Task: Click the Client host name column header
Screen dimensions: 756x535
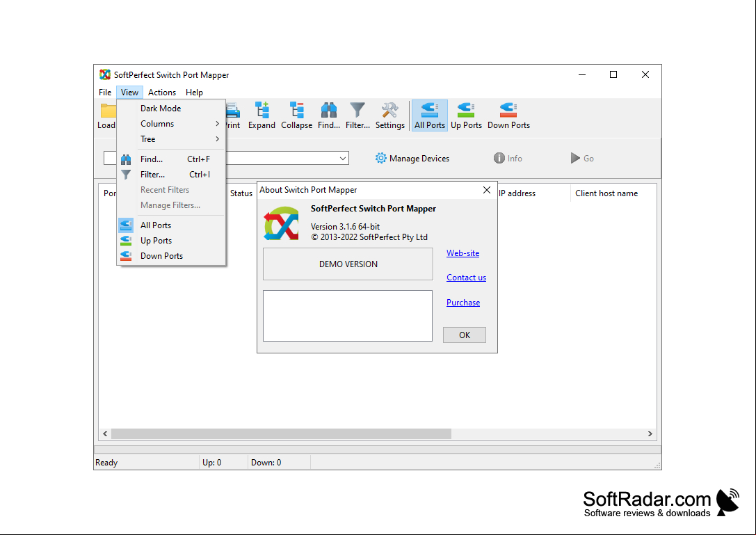Action: pos(606,193)
